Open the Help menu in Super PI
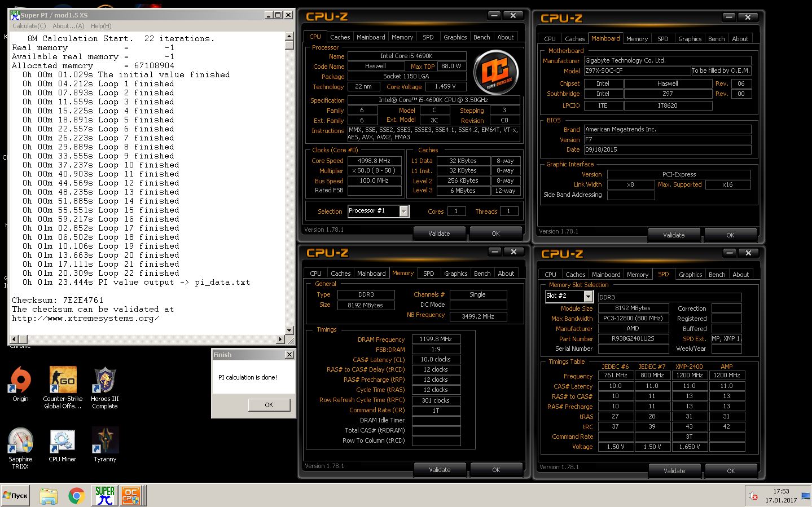 coord(101,26)
